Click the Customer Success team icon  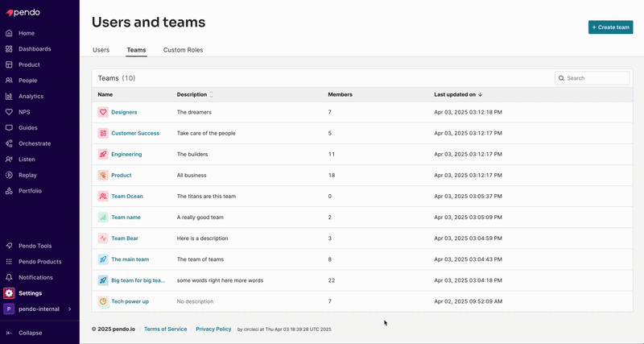(x=103, y=133)
